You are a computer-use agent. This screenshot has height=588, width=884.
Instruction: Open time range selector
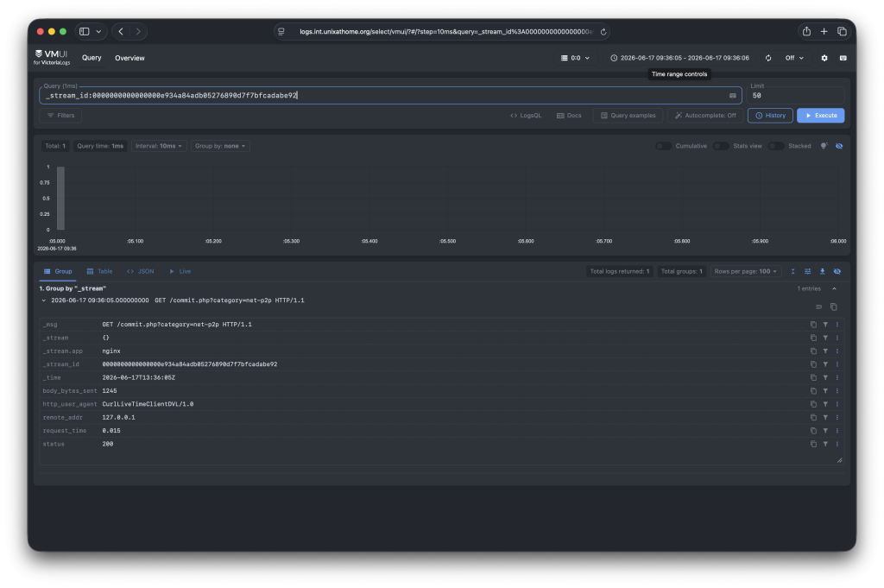(x=679, y=58)
